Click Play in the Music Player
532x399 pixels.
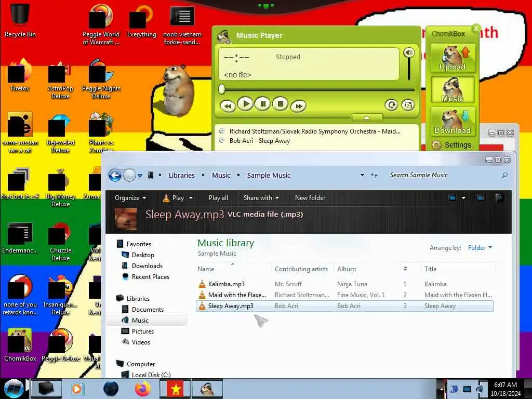point(246,104)
